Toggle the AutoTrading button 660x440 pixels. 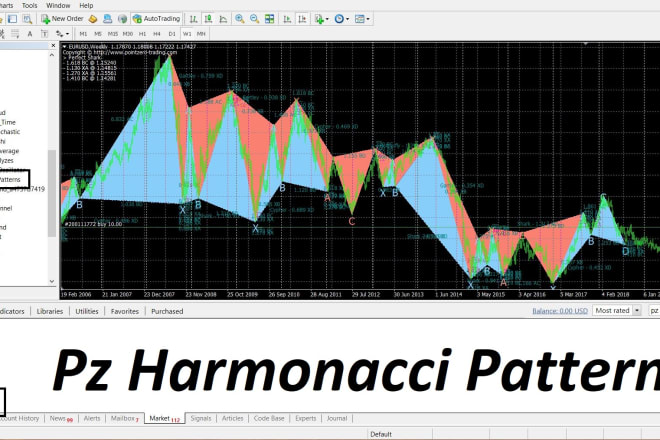(x=156, y=19)
